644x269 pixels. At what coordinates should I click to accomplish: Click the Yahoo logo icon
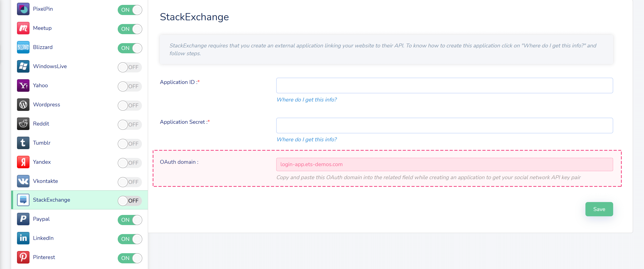(x=23, y=86)
